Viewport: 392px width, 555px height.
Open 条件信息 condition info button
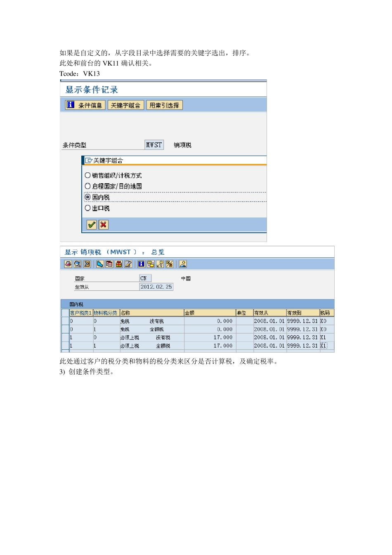[x=85, y=105]
